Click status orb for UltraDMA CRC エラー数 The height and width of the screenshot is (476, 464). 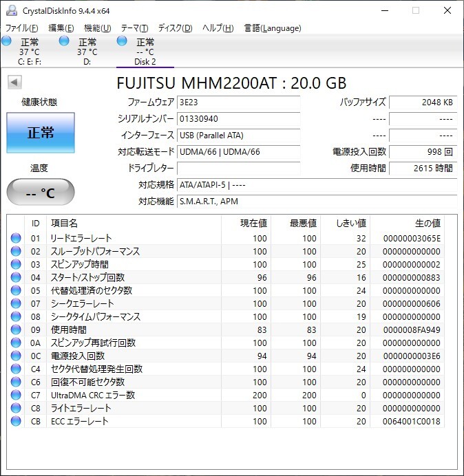pyautogui.click(x=16, y=396)
